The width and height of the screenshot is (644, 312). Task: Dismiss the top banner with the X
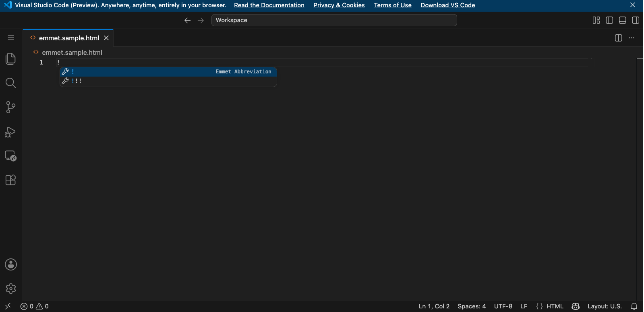tap(633, 5)
